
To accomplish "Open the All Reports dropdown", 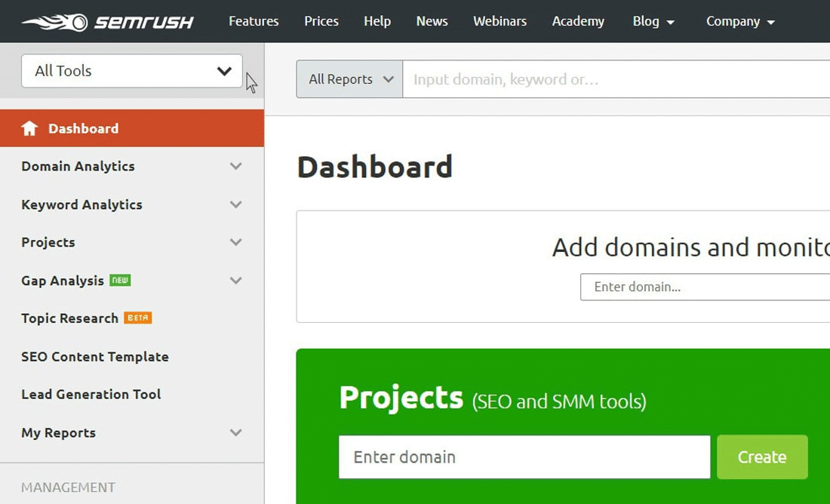I will pyautogui.click(x=349, y=79).
